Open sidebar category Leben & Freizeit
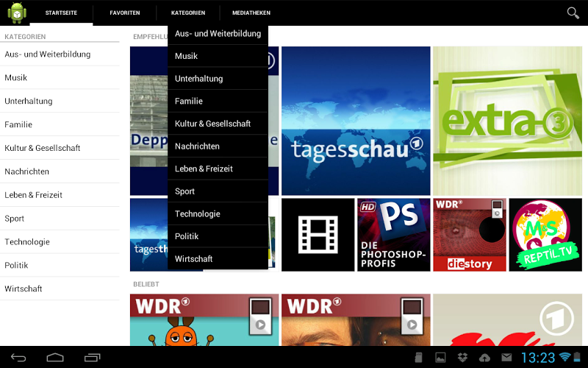 coord(60,195)
